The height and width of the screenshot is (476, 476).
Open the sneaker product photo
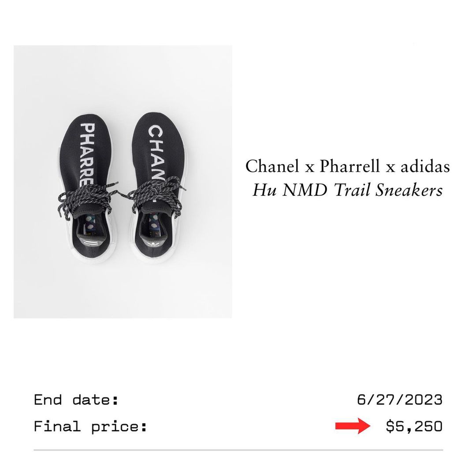click(x=123, y=182)
